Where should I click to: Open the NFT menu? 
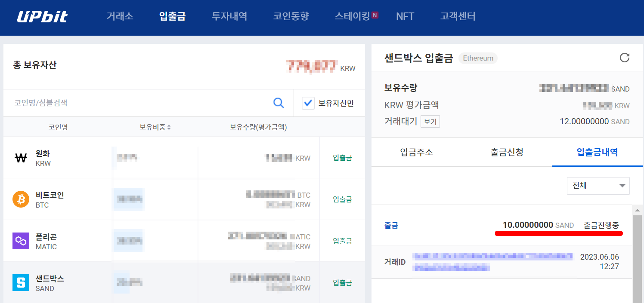[405, 16]
